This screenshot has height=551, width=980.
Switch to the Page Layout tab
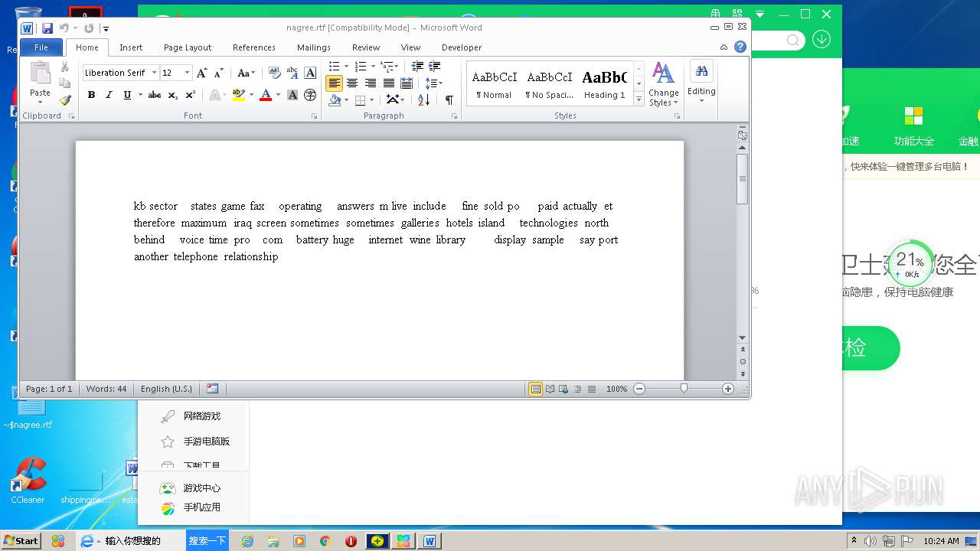188,47
